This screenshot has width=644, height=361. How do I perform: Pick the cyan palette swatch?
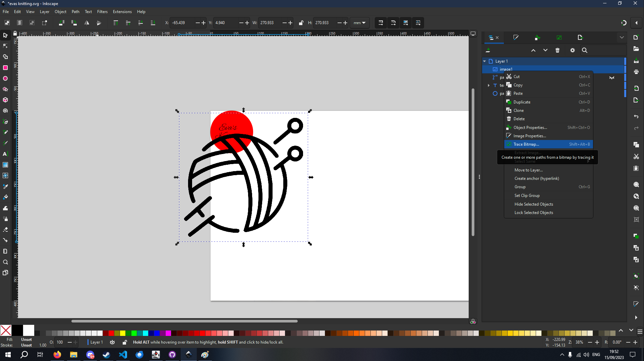click(x=145, y=333)
